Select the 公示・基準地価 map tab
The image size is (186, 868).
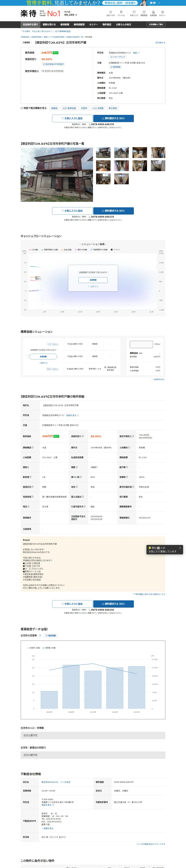click(69, 108)
